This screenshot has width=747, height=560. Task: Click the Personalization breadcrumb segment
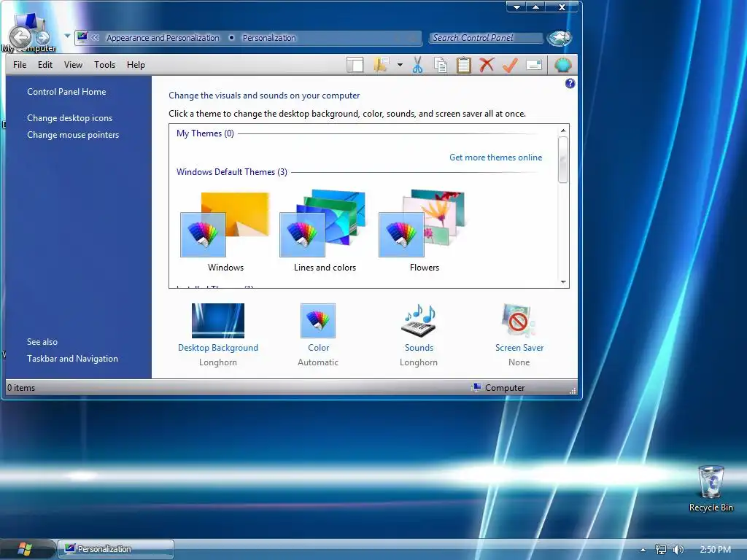click(x=269, y=38)
